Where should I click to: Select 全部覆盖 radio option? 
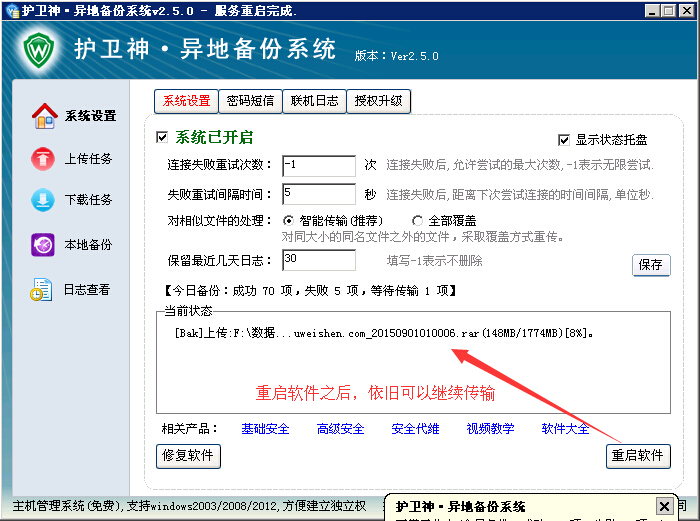(417, 220)
